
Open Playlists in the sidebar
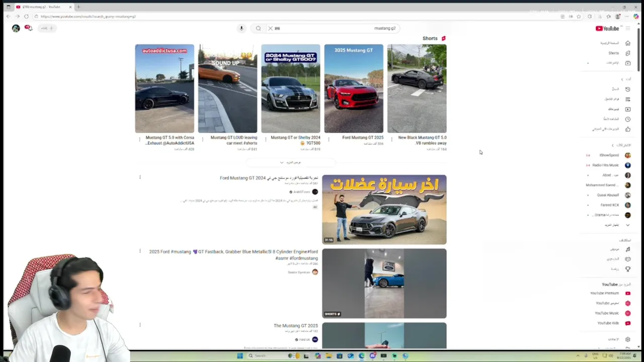click(627, 99)
